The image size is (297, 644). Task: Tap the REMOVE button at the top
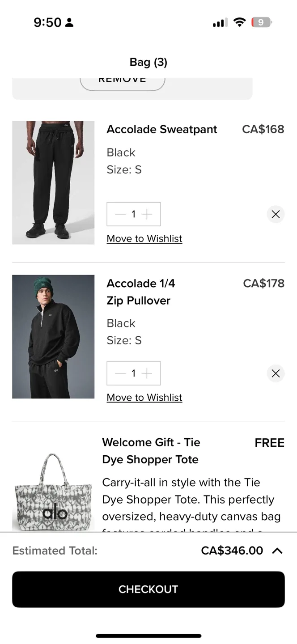[122, 80]
